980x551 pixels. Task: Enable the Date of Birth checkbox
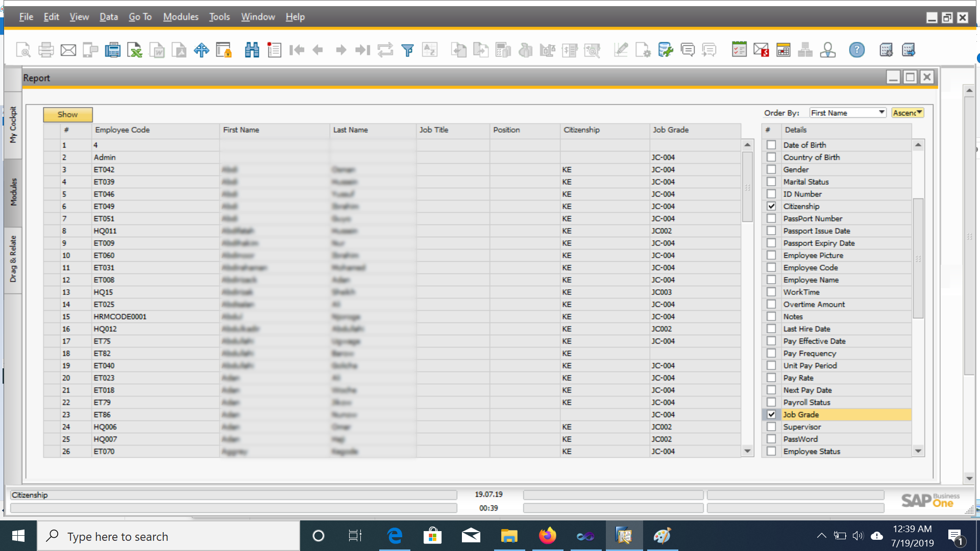click(x=771, y=145)
